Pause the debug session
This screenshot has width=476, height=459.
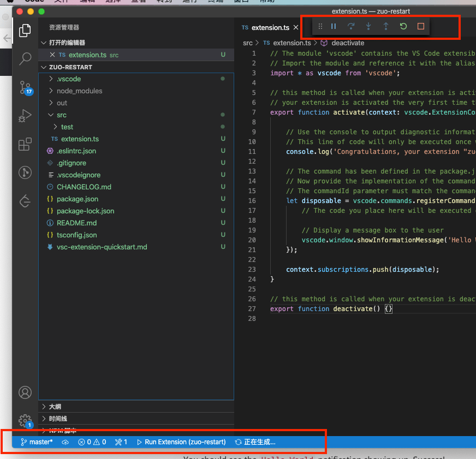pos(334,26)
